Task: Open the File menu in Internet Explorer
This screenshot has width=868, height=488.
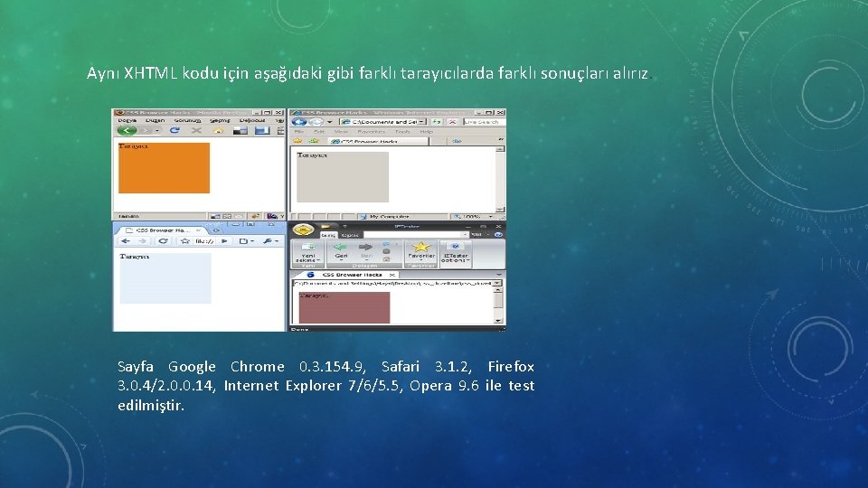Action: [299, 132]
